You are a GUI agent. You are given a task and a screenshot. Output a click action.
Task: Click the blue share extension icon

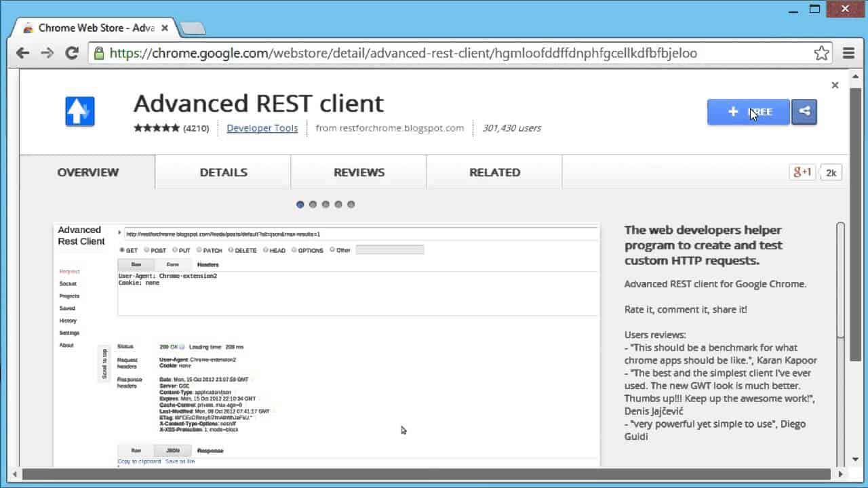pyautogui.click(x=804, y=112)
